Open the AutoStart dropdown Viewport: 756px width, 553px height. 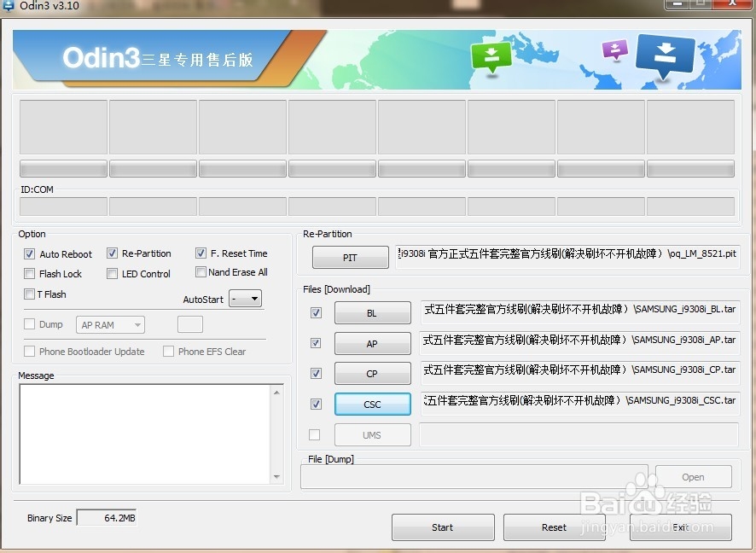pyautogui.click(x=246, y=299)
